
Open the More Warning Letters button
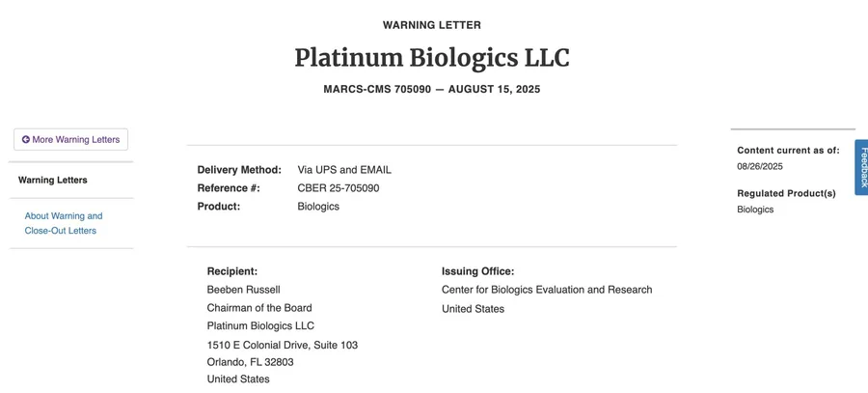pos(70,140)
